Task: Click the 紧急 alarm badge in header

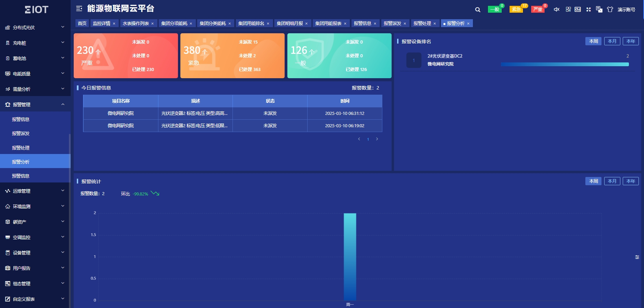Action: (x=516, y=10)
